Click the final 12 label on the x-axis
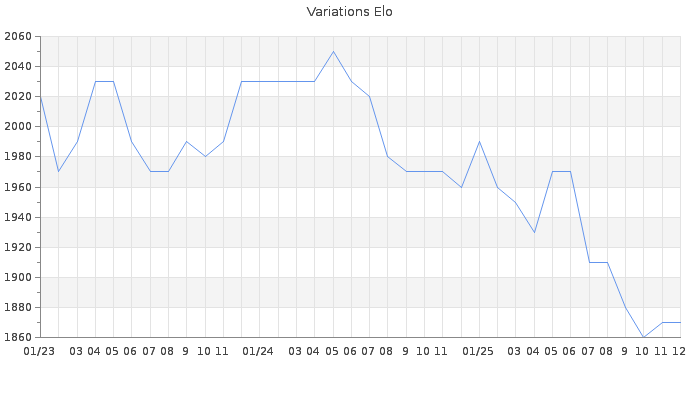 tap(678, 351)
